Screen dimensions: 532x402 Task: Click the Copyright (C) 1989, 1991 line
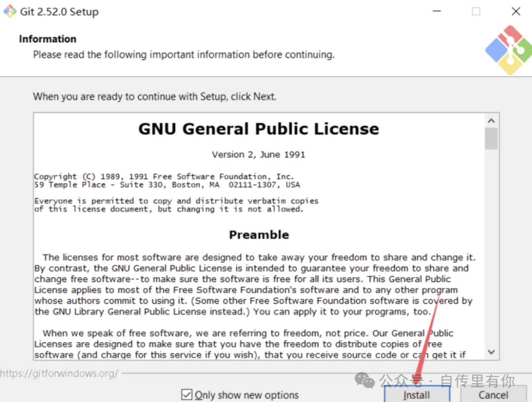pyautogui.click(x=164, y=177)
